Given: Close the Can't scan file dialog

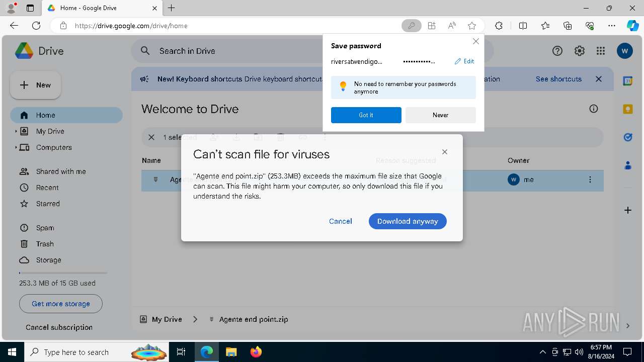Looking at the screenshot, I should pos(445,152).
